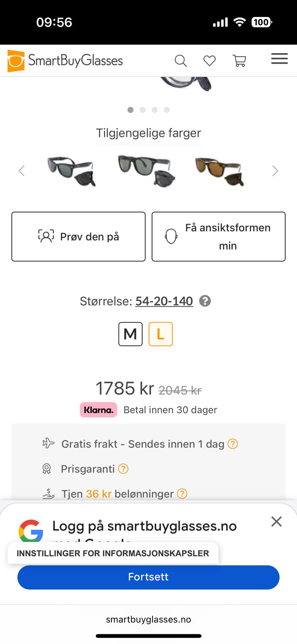This screenshot has width=297, height=644.
Task: Tap the "Prøv den på" button
Action: tap(78, 237)
